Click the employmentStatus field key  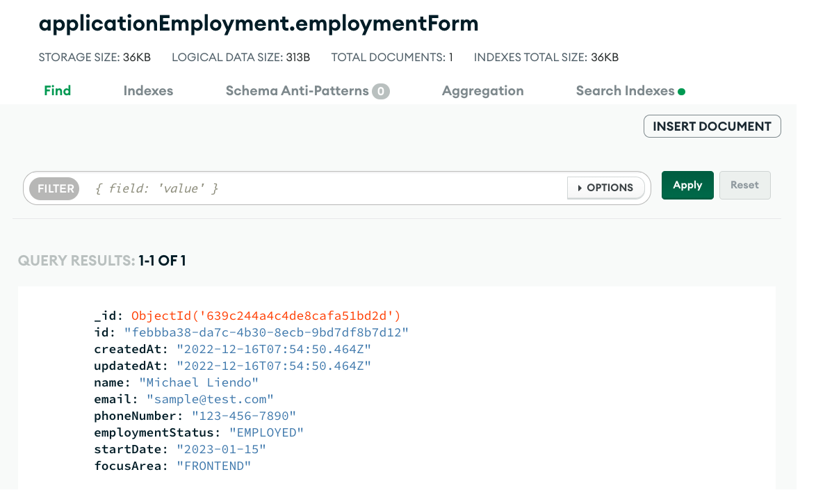pyautogui.click(x=157, y=432)
